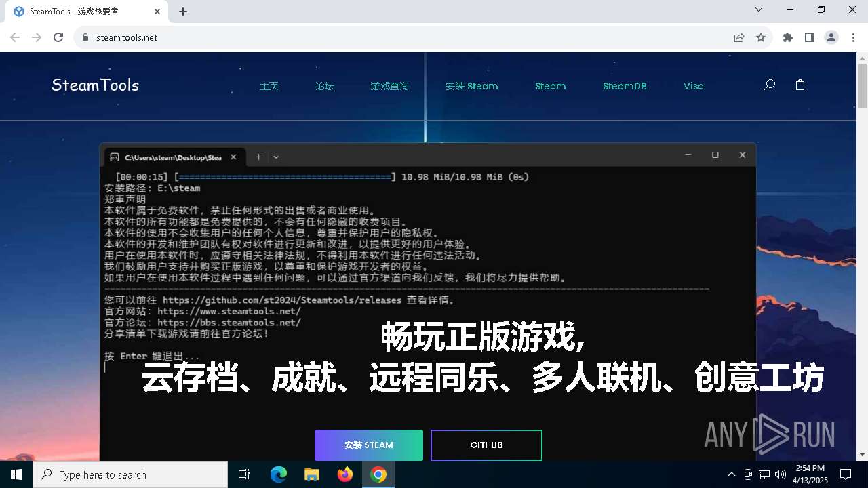Click the terminal new tab plus in the image
Image resolution: width=868 pixels, height=488 pixels.
[258, 157]
